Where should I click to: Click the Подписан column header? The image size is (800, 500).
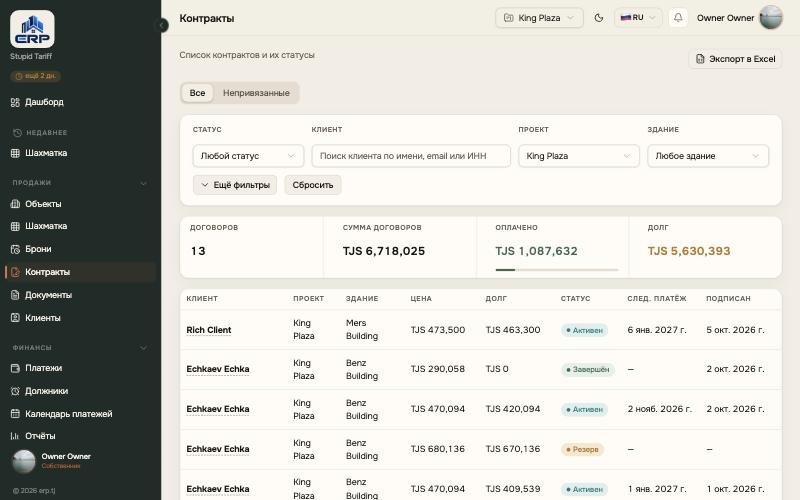coord(728,298)
